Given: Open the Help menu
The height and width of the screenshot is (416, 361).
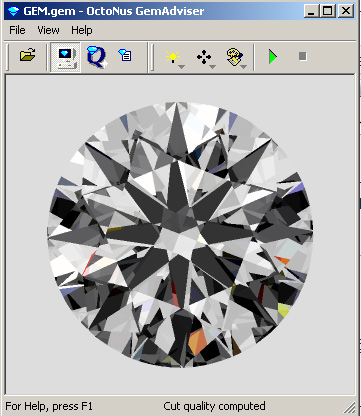Looking at the screenshot, I should (x=82, y=30).
